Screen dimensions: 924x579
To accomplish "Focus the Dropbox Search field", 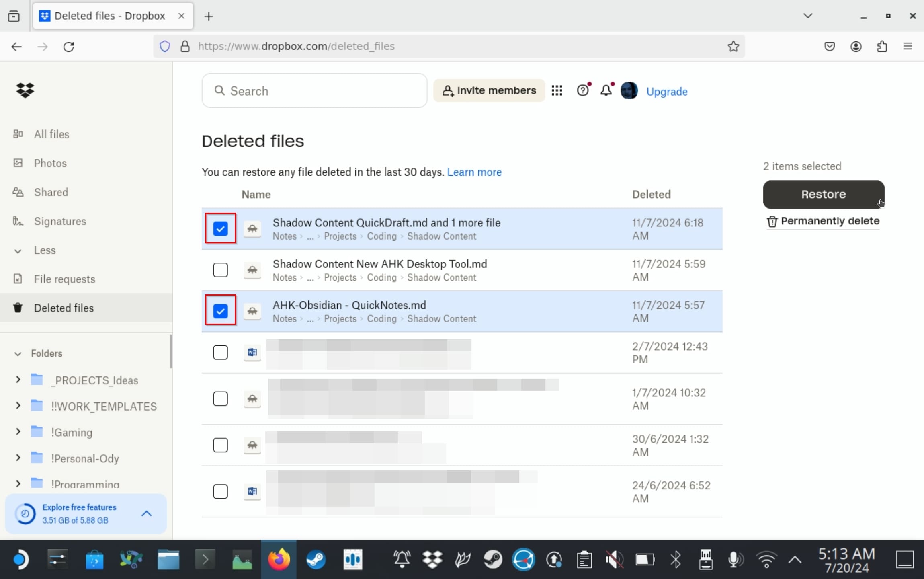I will (314, 91).
